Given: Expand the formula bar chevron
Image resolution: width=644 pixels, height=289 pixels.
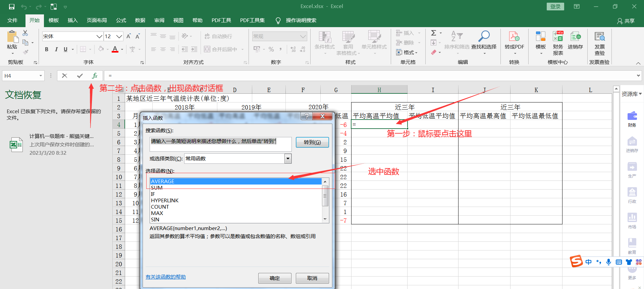Looking at the screenshot, I should (638, 76).
